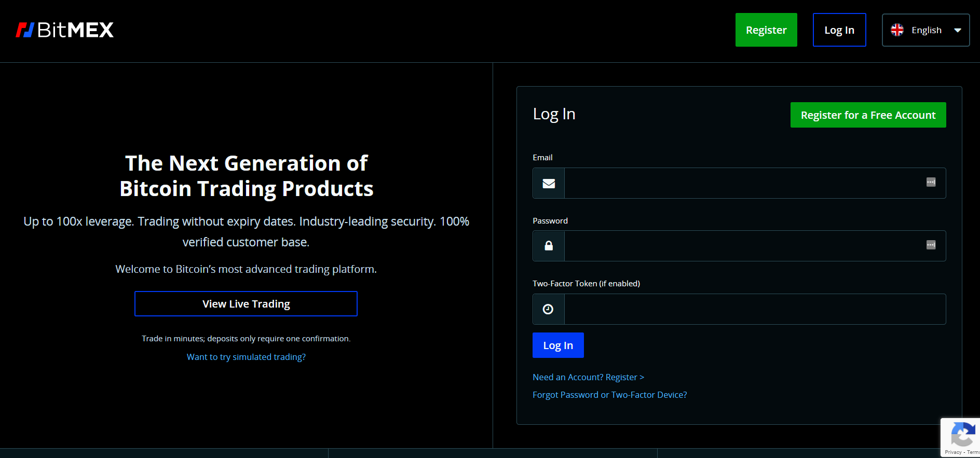Click the clock icon beside Two-Factor field
980x458 pixels.
coord(548,309)
